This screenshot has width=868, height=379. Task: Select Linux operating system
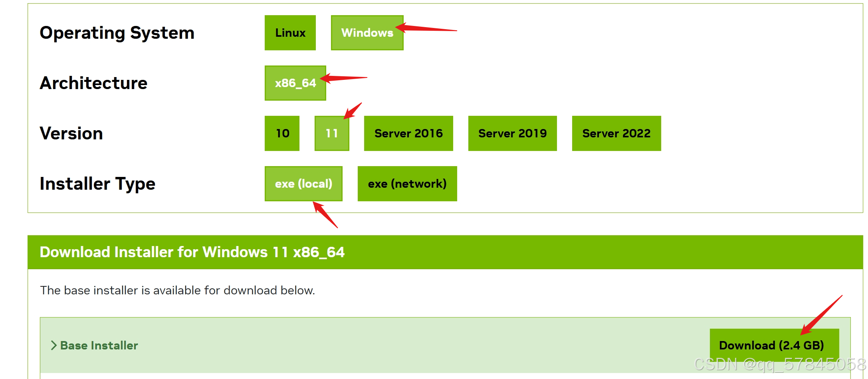290,33
